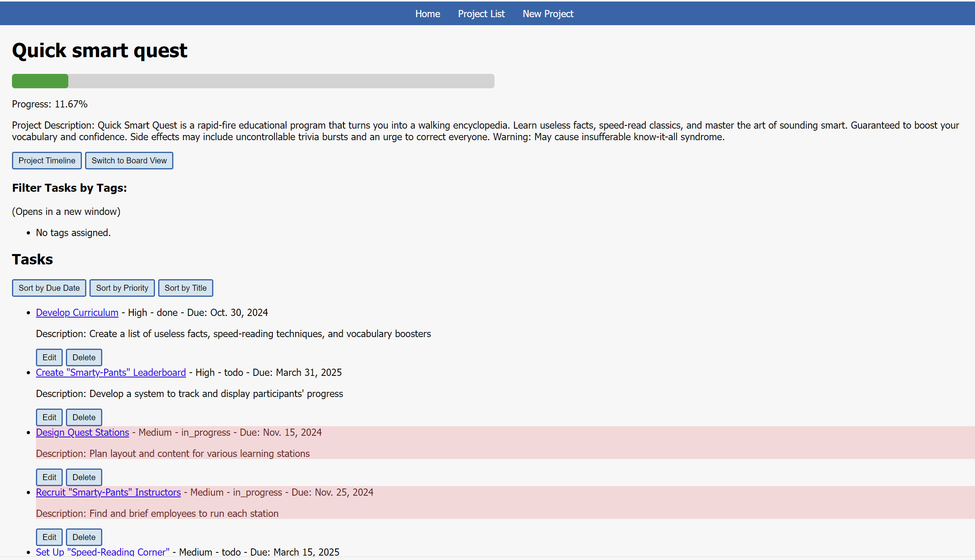Screen dimensions: 975x560
Task: Open the Home navigation link
Action: [x=427, y=14]
